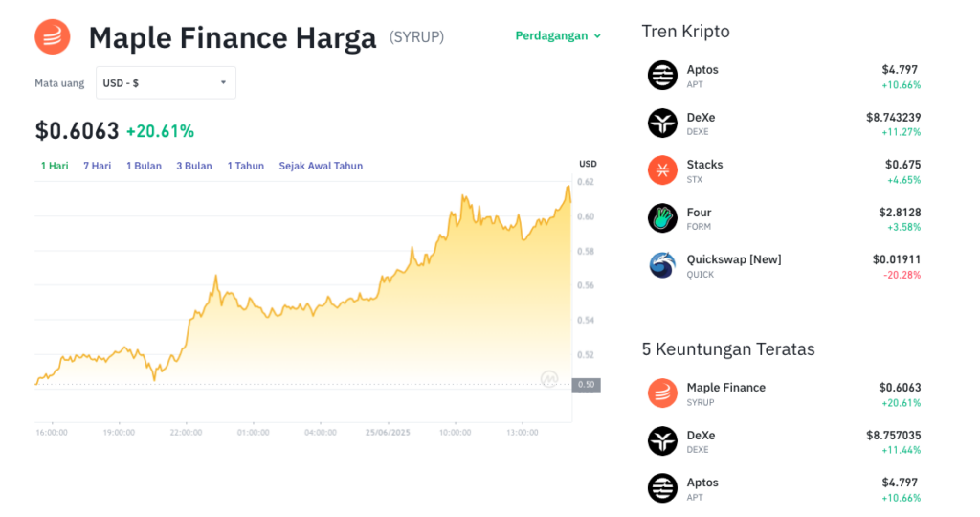Click the 22:00:00 time axis label
980x517 pixels.
click(x=187, y=433)
